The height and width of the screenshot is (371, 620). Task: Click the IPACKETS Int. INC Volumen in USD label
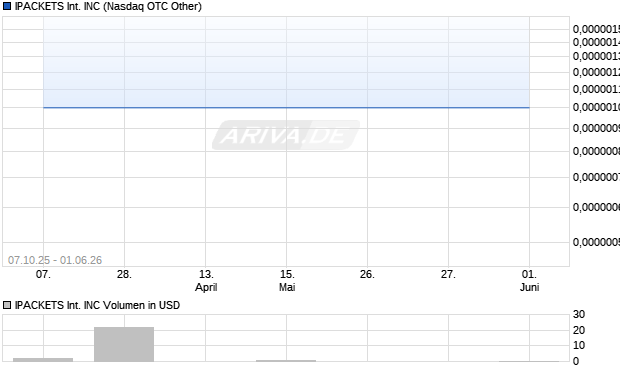click(x=97, y=305)
